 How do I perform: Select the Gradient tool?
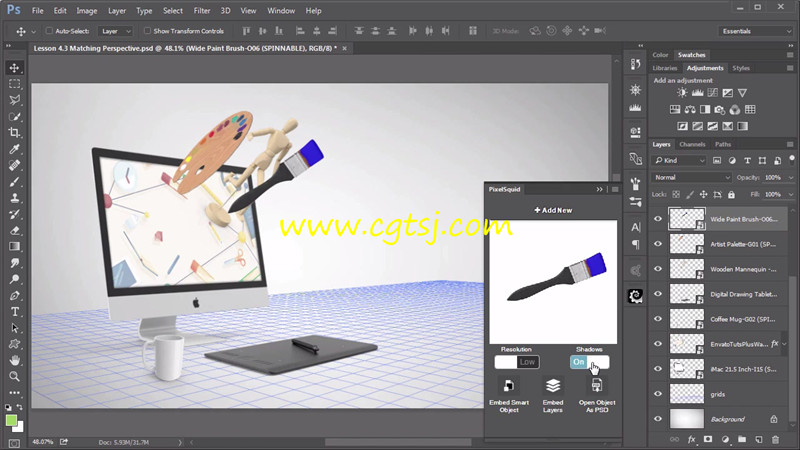point(14,246)
